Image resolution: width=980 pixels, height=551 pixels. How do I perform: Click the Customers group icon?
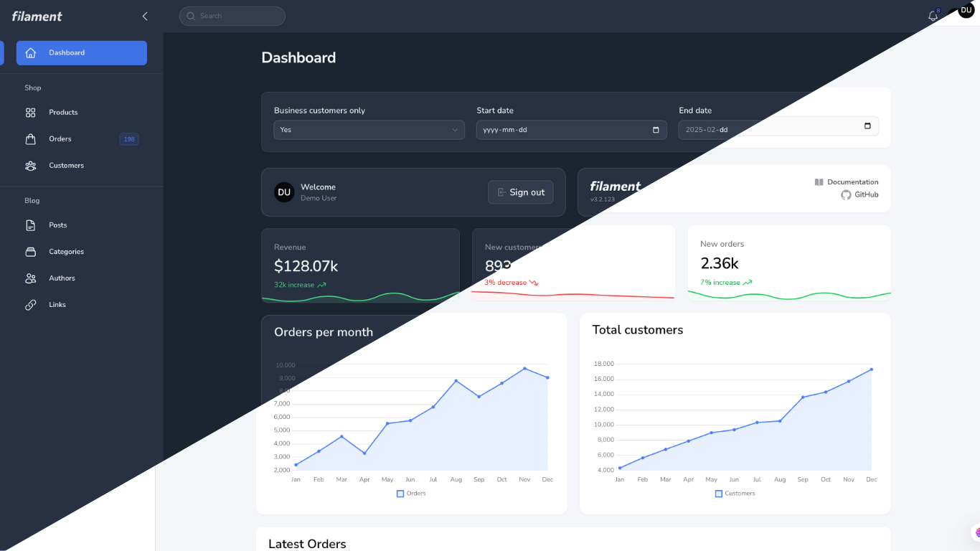30,166
